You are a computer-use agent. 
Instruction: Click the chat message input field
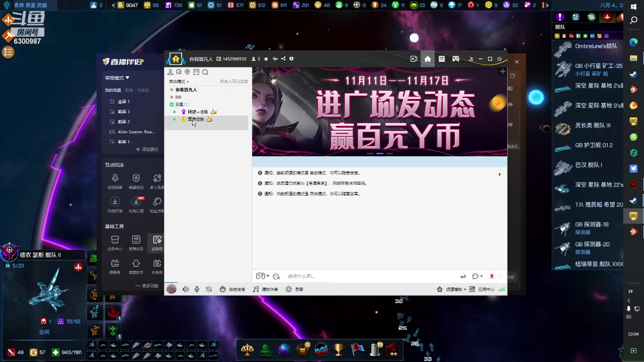tap(370, 276)
